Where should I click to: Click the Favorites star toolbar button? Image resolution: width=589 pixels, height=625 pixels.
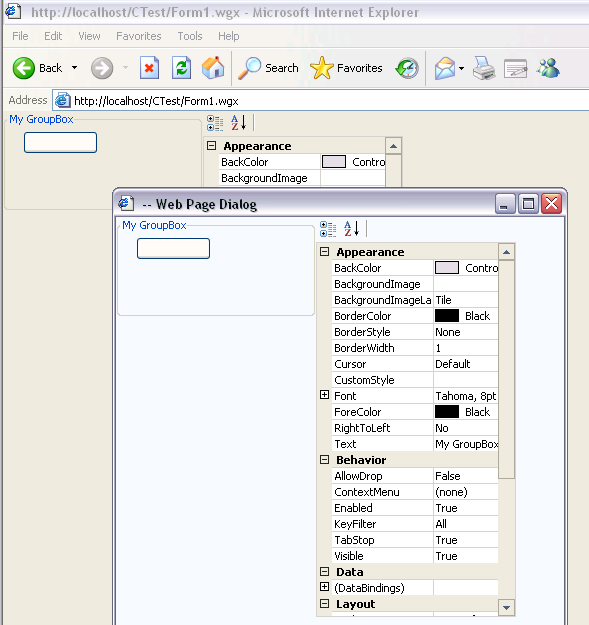[346, 68]
